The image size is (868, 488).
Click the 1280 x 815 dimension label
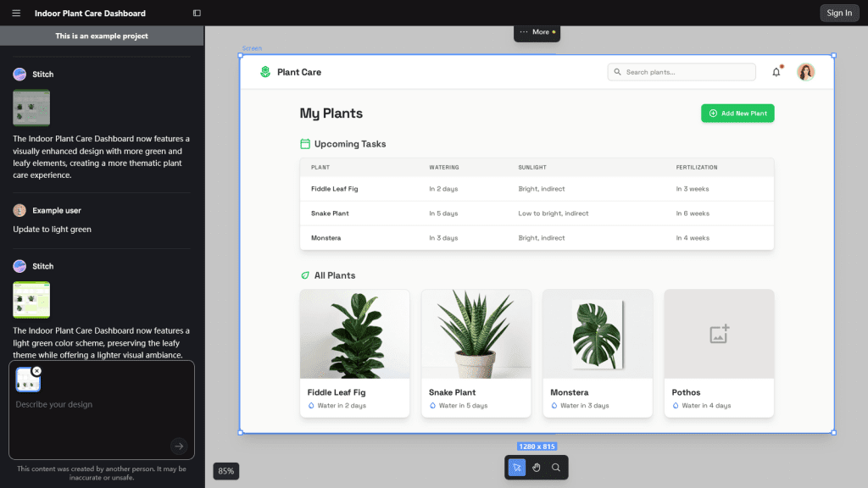(x=536, y=446)
